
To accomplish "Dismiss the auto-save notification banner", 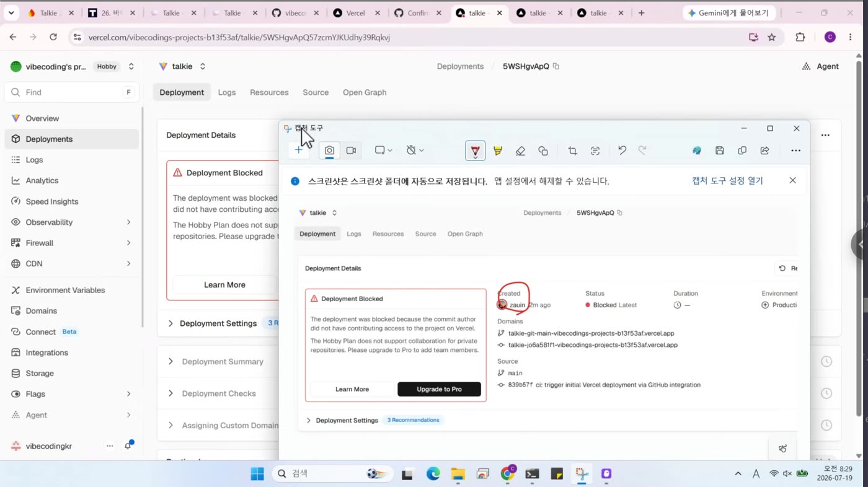I will 792,180.
